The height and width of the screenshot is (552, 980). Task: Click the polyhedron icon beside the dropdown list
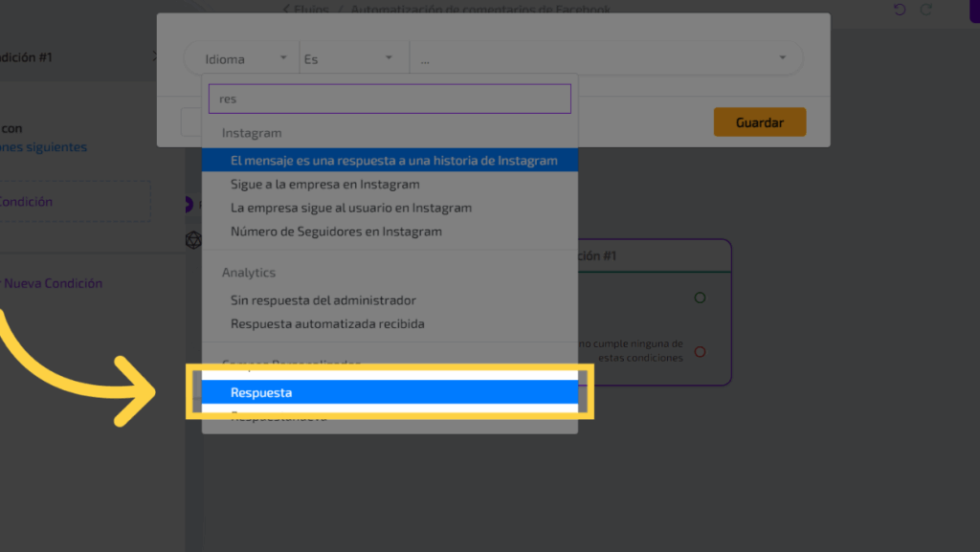coord(192,240)
